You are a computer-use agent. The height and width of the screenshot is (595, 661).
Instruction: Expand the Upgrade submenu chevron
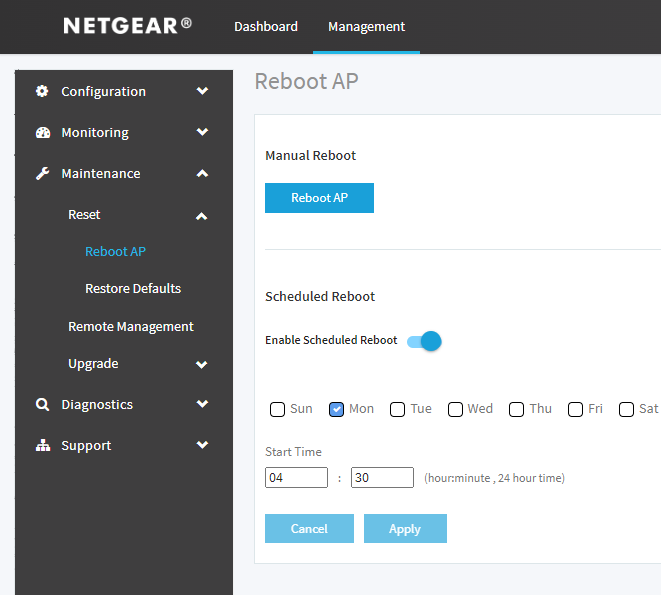(x=202, y=364)
